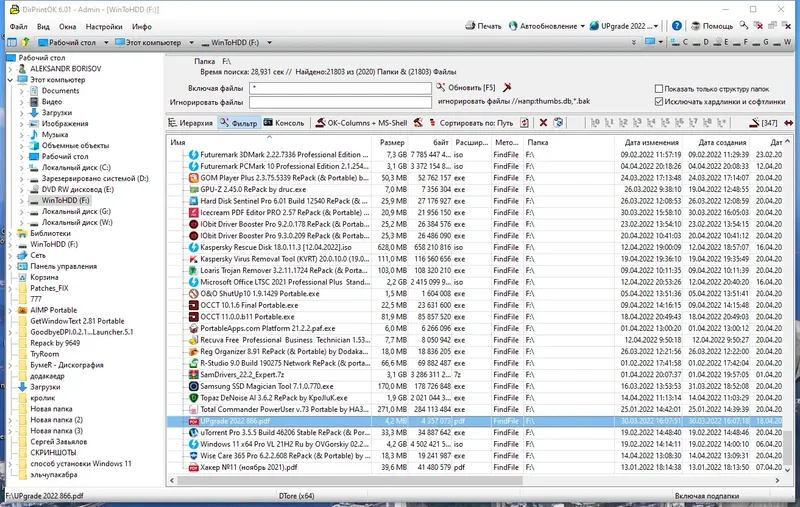This screenshot has width=800, height=507.
Task: Uncheck Исключать хардлинки и софтлинки checkbox
Action: tap(659, 102)
